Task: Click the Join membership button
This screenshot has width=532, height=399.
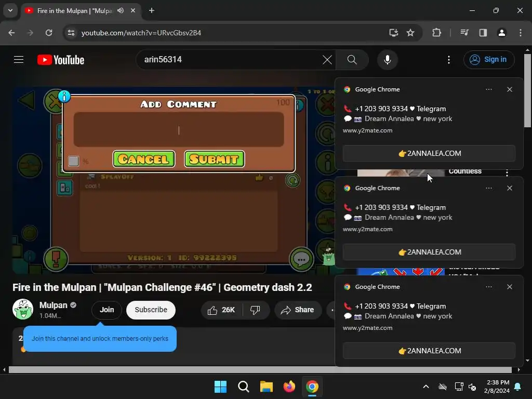Action: pos(107,310)
